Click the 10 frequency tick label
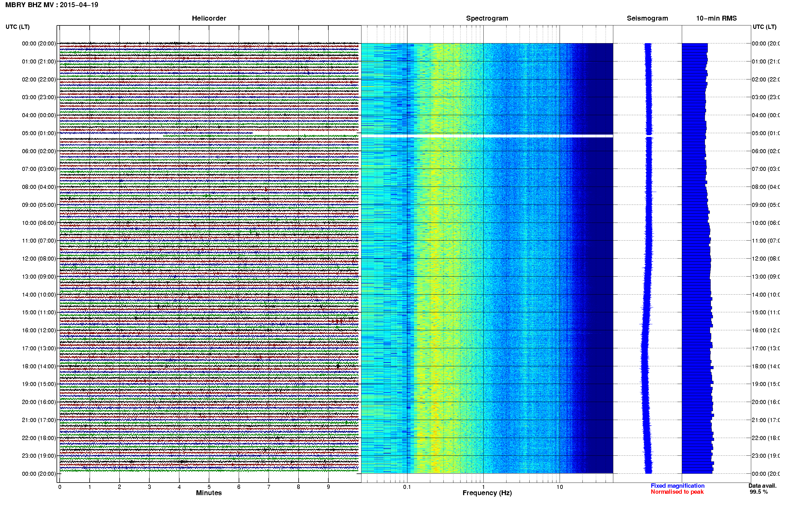The height and width of the screenshot is (508, 812). 560,487
